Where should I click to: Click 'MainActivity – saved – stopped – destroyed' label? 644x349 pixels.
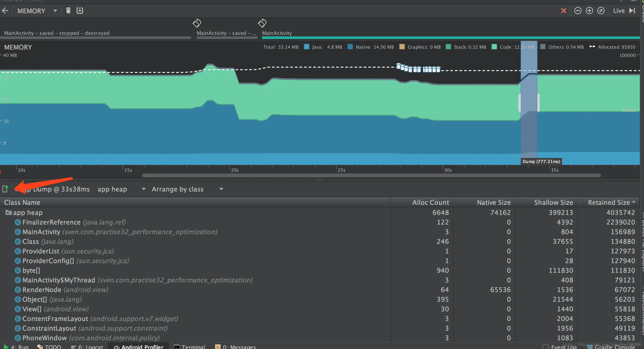[57, 33]
